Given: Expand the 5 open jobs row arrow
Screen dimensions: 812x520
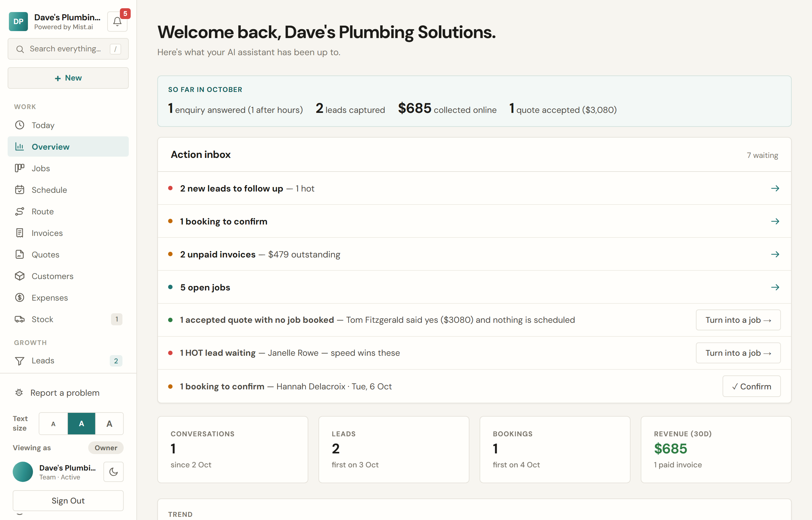Looking at the screenshot, I should [775, 287].
